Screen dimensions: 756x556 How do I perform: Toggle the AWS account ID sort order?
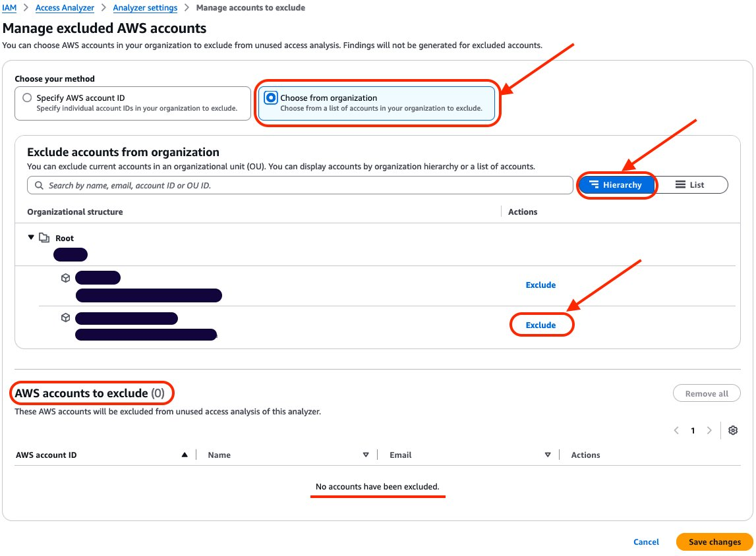coord(185,455)
